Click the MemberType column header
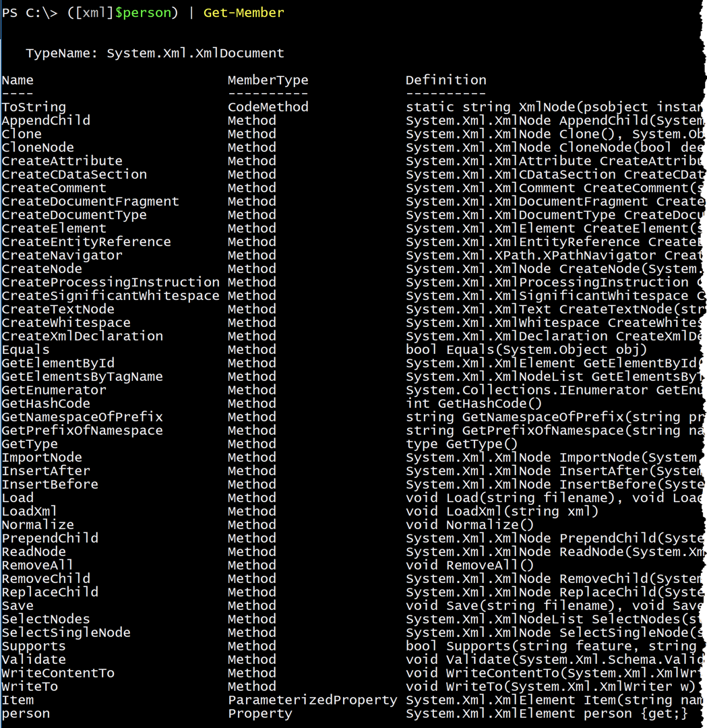The width and height of the screenshot is (707, 728). coord(268,80)
